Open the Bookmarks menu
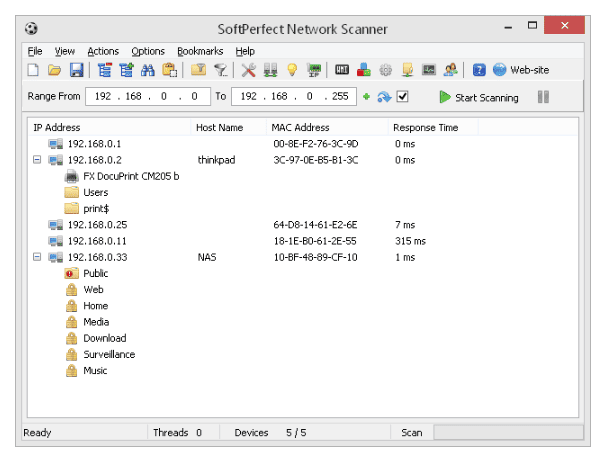 coord(200,51)
